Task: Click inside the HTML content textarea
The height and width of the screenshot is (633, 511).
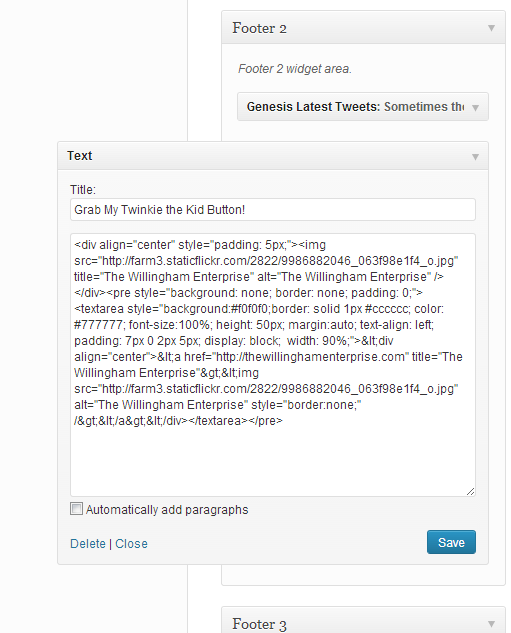Action: pyautogui.click(x=273, y=365)
